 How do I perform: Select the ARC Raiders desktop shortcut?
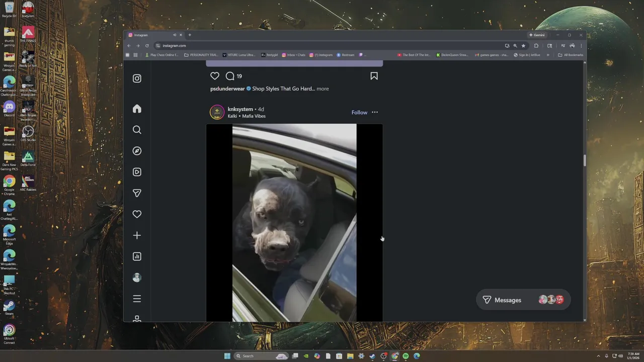coord(28,183)
